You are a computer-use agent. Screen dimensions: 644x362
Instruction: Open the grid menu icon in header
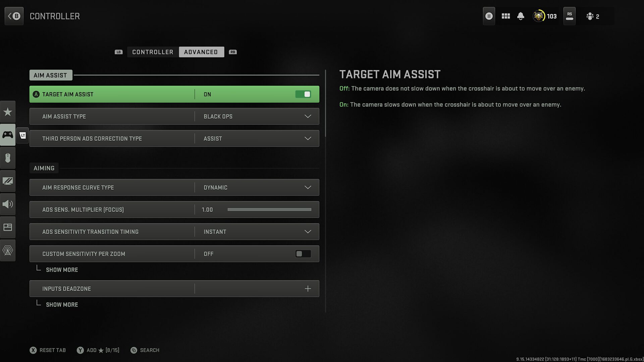pos(505,16)
